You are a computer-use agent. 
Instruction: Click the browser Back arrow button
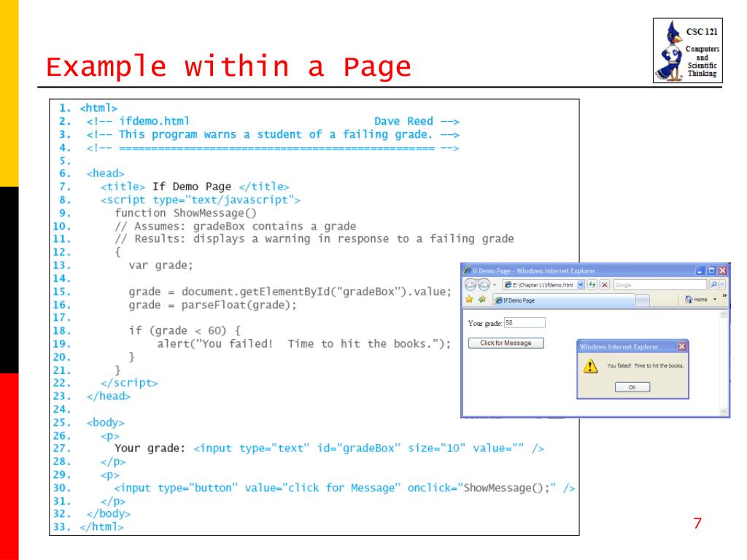tap(471, 285)
